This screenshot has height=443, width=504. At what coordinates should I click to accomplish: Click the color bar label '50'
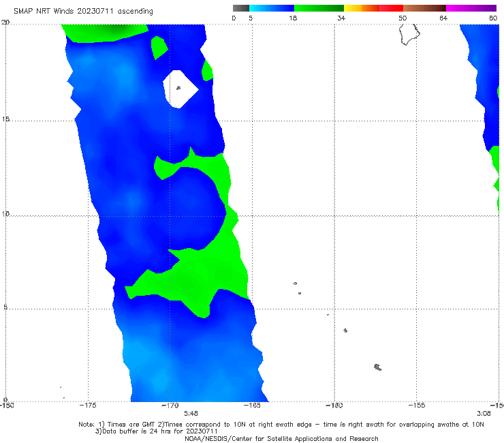pyautogui.click(x=403, y=18)
